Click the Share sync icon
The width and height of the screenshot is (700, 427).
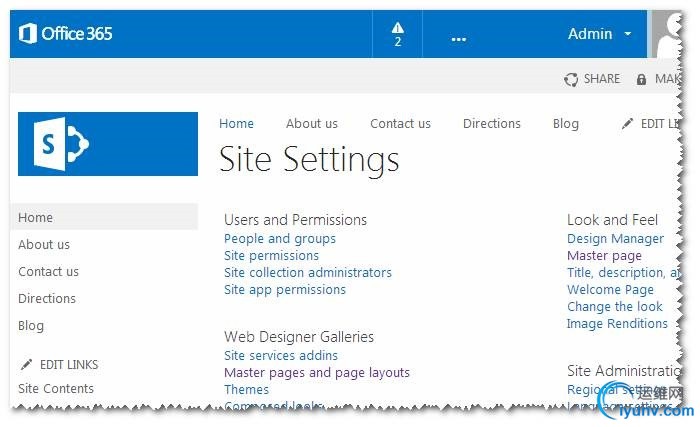point(571,79)
